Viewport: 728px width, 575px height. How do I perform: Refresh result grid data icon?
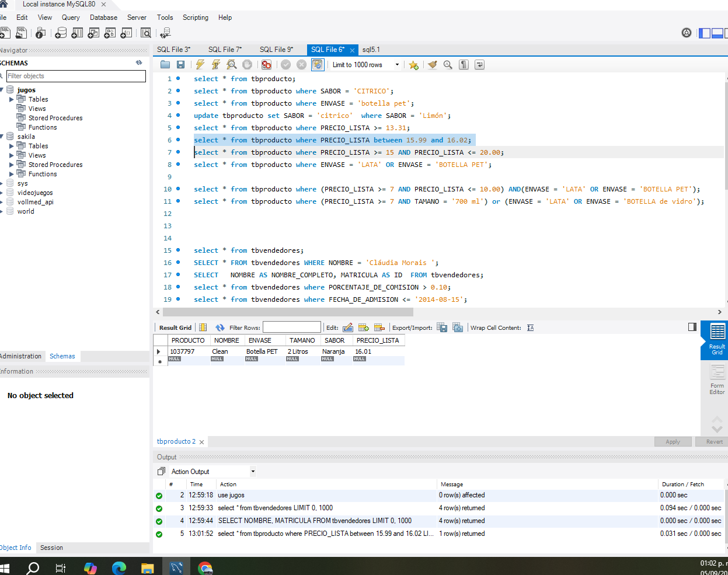220,327
